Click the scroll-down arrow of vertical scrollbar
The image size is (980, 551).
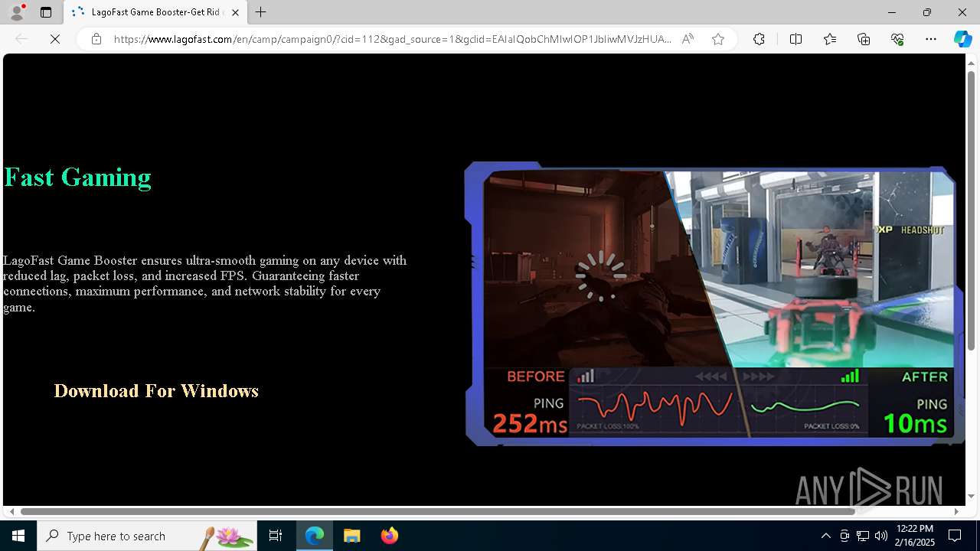pyautogui.click(x=971, y=497)
